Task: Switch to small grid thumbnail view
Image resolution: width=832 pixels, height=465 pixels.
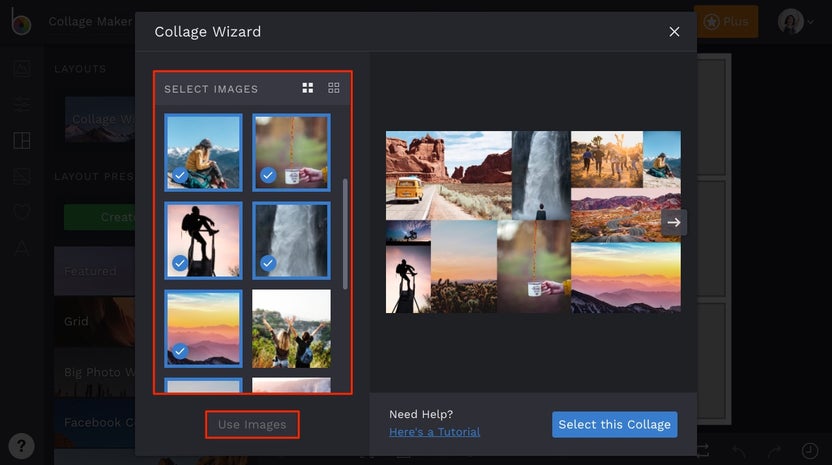Action: 334,88
